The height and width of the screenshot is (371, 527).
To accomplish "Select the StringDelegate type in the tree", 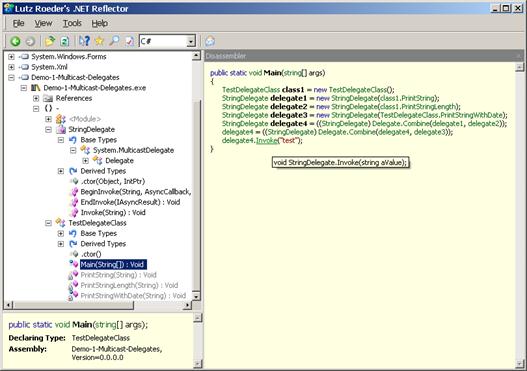I will (x=91, y=129).
